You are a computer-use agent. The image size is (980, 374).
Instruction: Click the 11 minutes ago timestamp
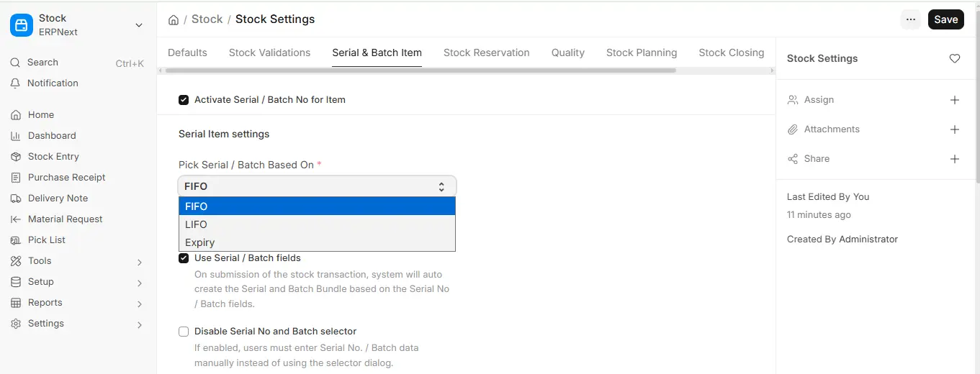(x=819, y=215)
